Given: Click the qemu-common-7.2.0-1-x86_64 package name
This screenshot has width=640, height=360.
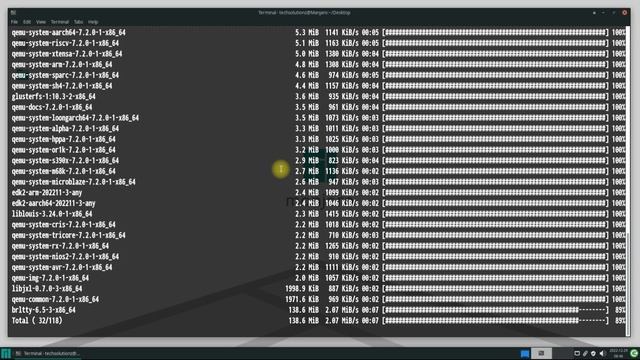Looking at the screenshot, I should click(x=55, y=299).
